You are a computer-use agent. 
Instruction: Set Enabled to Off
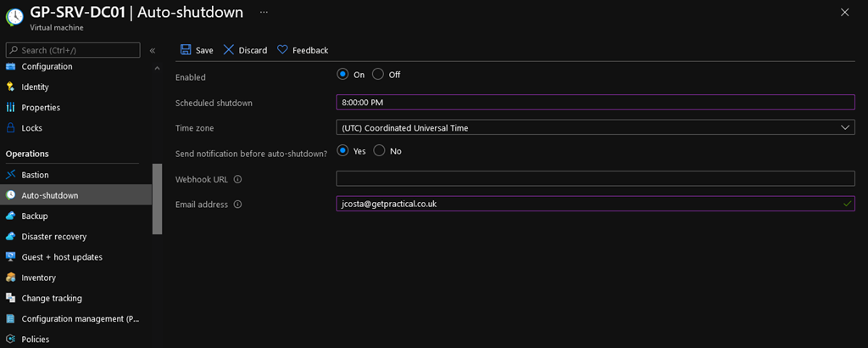tap(378, 75)
